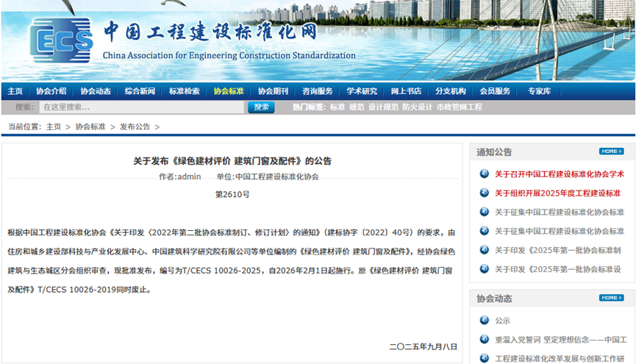Screen dimensions: 636x364
Task: Click the MORE icon beside 通知公告
Action: coord(611,151)
